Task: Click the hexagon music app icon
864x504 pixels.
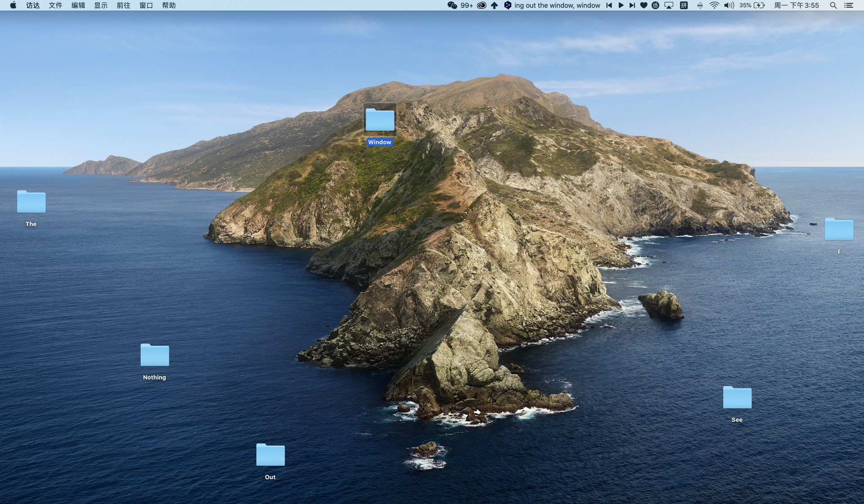Action: (x=508, y=5)
